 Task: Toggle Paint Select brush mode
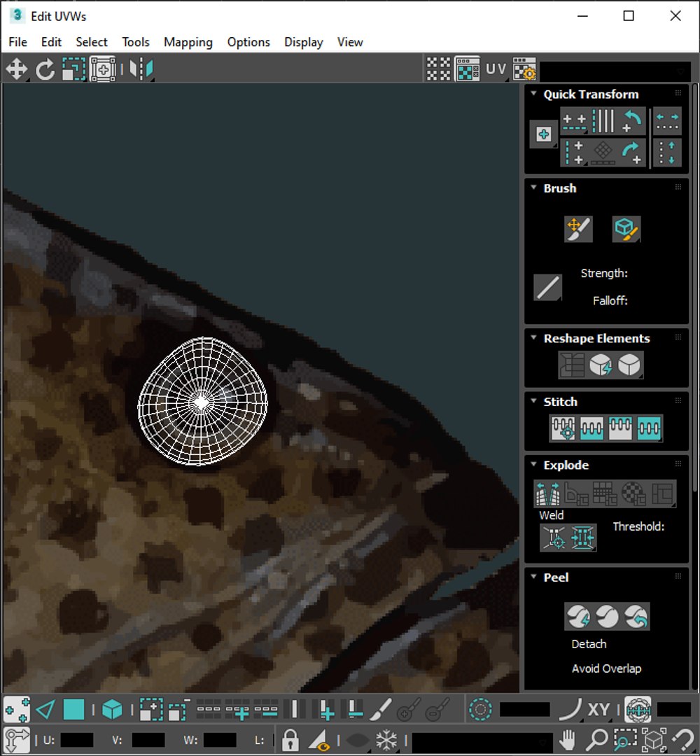(381, 710)
